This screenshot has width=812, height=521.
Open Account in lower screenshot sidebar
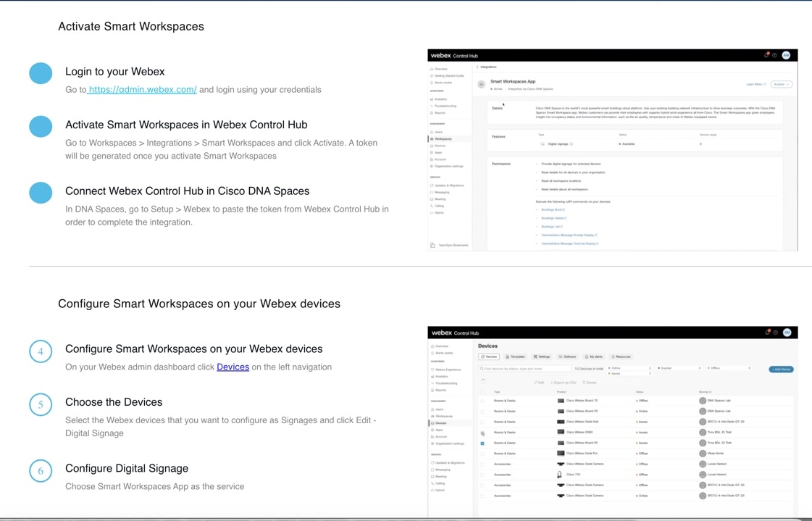[439, 437]
